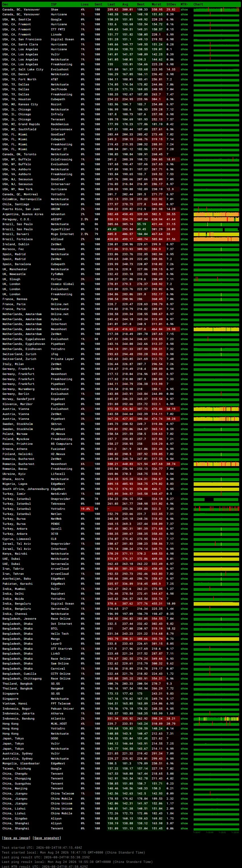The height and width of the screenshot is (868, 242).
Task: Select the 'Chile, Santiago' cell
Action: pos(16,204)
